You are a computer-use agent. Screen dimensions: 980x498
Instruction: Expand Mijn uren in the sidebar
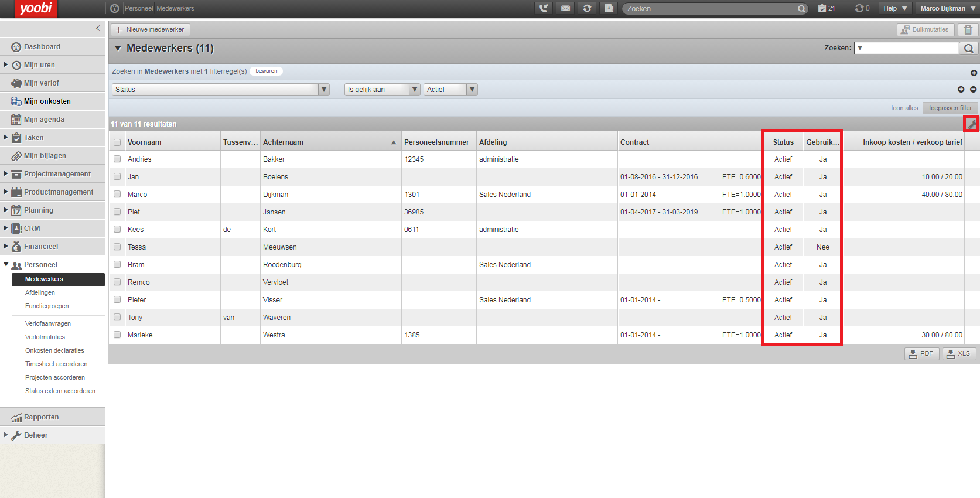click(6, 64)
